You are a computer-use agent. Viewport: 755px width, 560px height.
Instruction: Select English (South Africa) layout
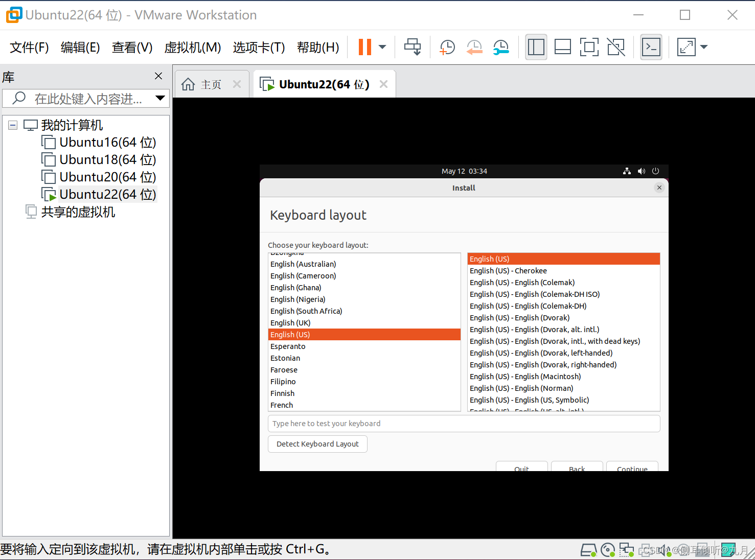364,311
